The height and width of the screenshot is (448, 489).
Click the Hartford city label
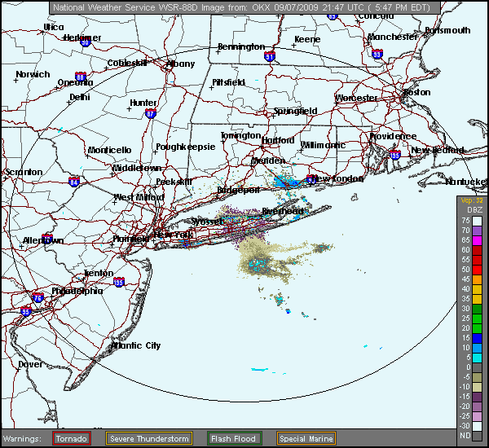[x=278, y=141]
